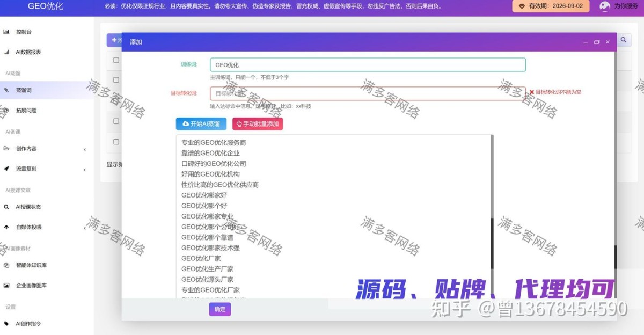644x335 pixels.
Task: Click the 流量复刻 paper plane icon
Action: pyautogui.click(x=6, y=169)
